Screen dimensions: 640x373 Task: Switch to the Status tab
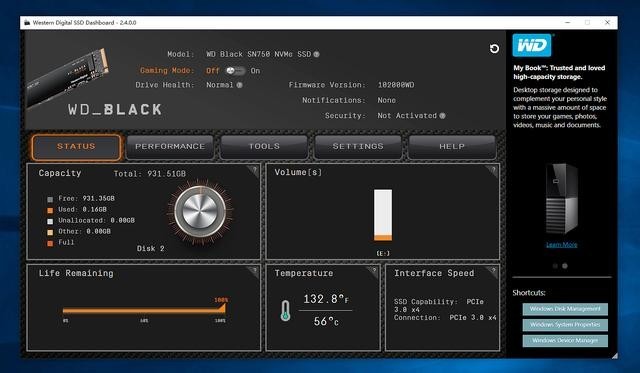tap(76, 147)
